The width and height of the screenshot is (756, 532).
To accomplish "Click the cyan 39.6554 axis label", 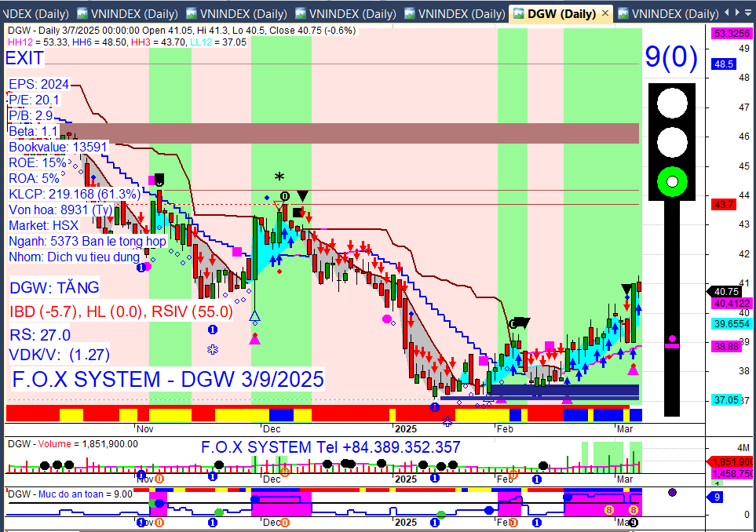I will pyautogui.click(x=732, y=324).
